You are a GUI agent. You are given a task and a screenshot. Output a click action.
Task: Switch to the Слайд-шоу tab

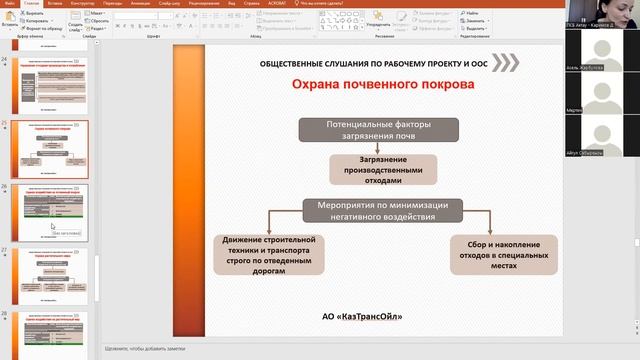point(169,3)
